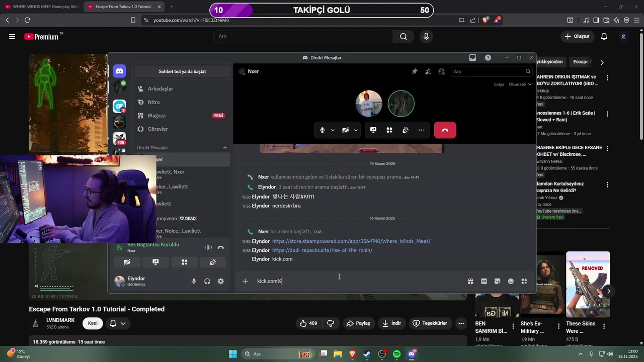The height and width of the screenshot is (362, 644).
Task: Click Discord message input box
Action: [x=357, y=282]
